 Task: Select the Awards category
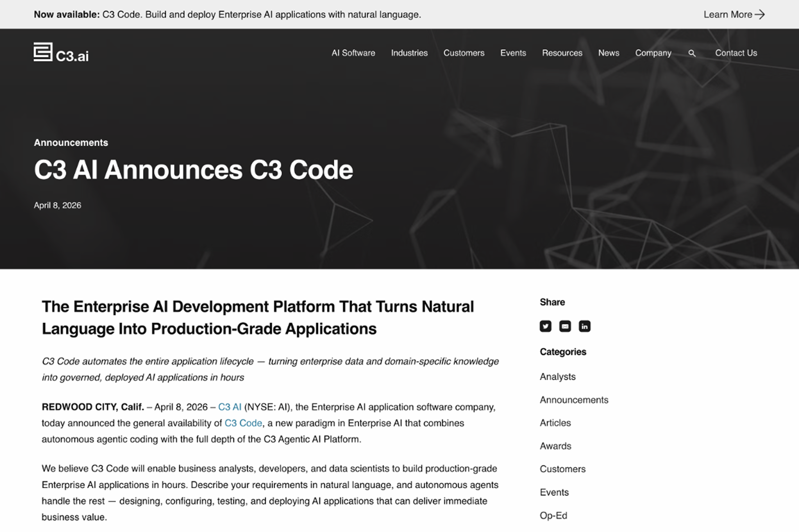pyautogui.click(x=555, y=446)
